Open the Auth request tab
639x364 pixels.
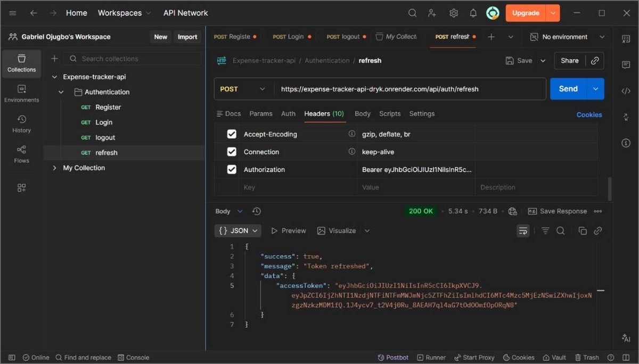click(x=288, y=113)
